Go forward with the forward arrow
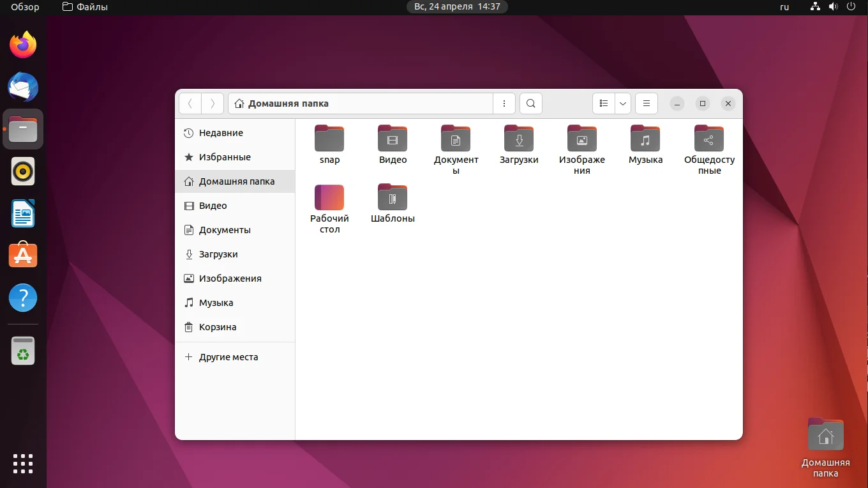868x488 pixels. tap(213, 103)
